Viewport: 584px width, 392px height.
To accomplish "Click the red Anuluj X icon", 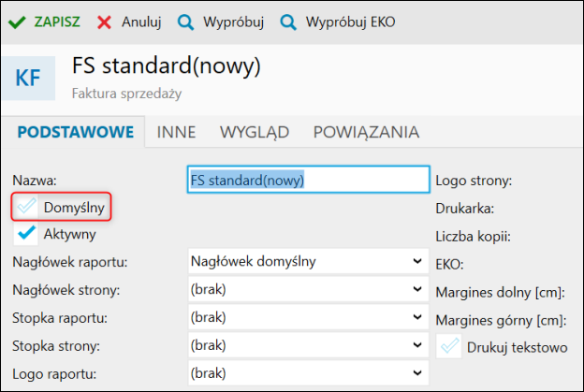I will click(105, 21).
